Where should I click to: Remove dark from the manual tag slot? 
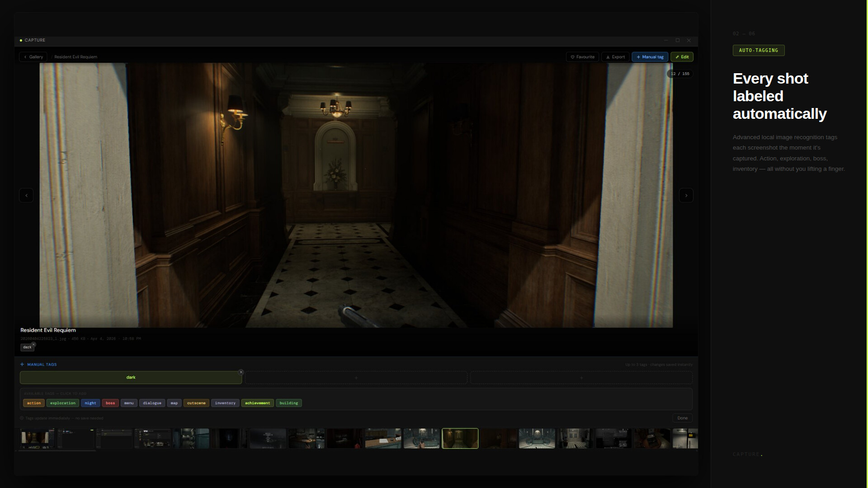coord(241,372)
